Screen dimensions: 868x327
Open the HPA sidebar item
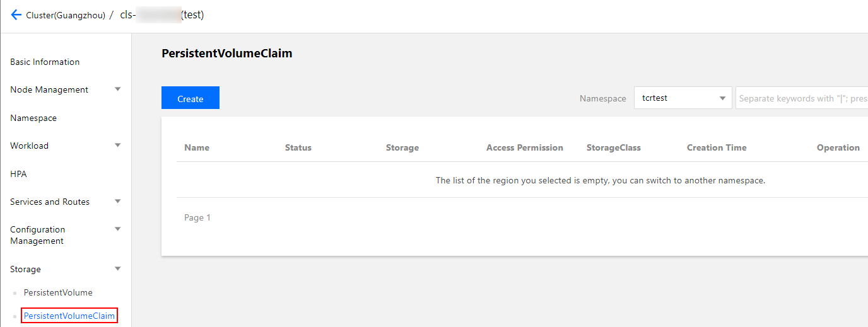[18, 174]
